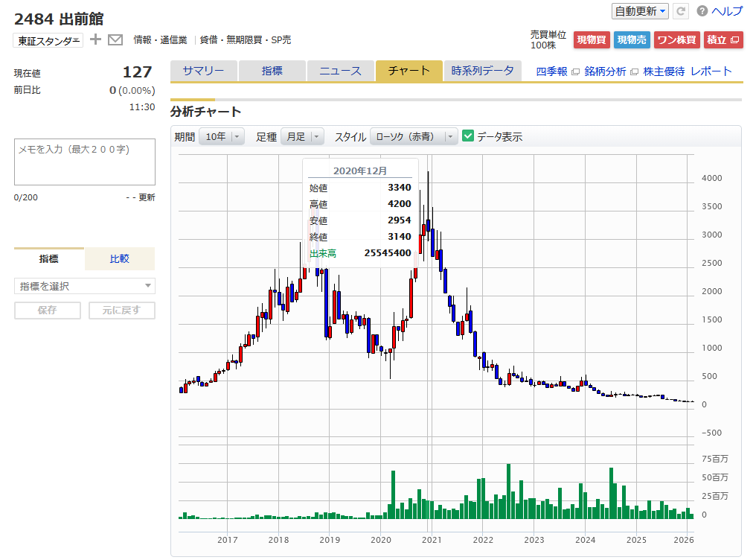
Task: Open the 株主優待 link
Action: [x=664, y=71]
